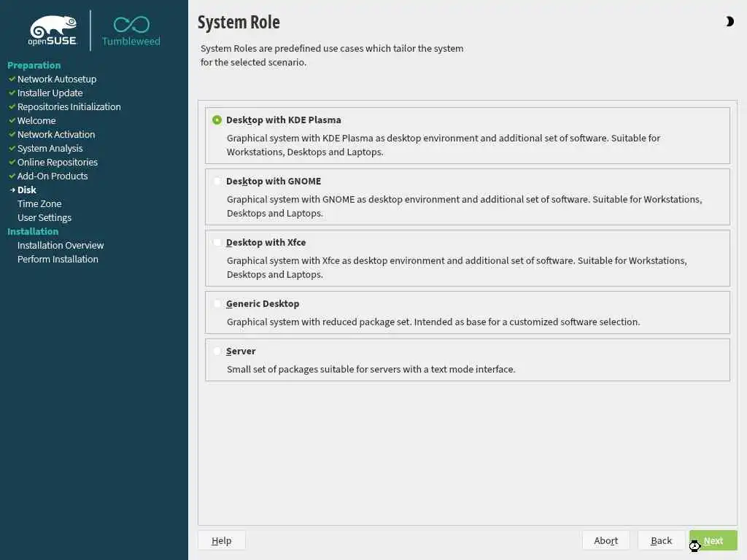The width and height of the screenshot is (747, 560).
Task: Toggle dark mode moon icon
Action: pos(729,22)
